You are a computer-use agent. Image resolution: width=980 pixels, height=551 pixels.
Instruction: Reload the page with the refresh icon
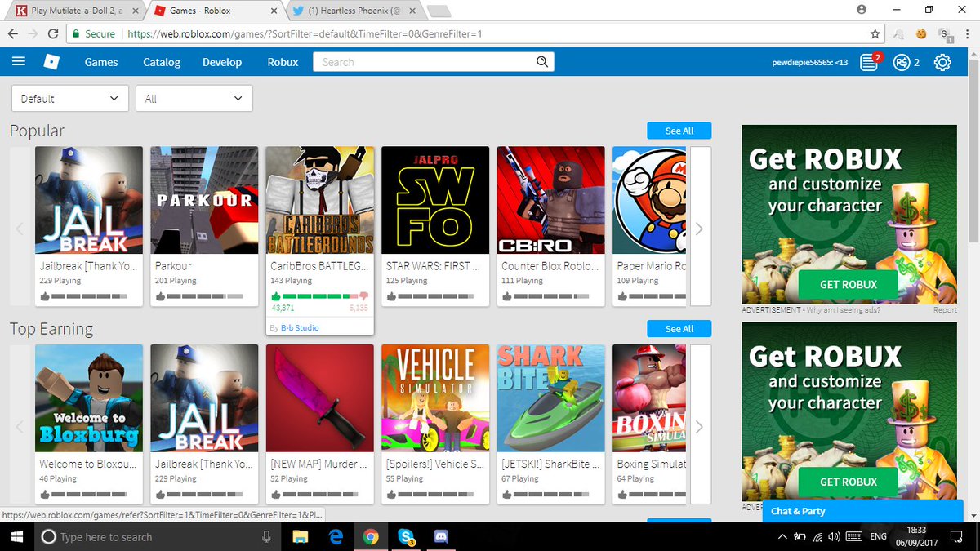[x=53, y=34]
